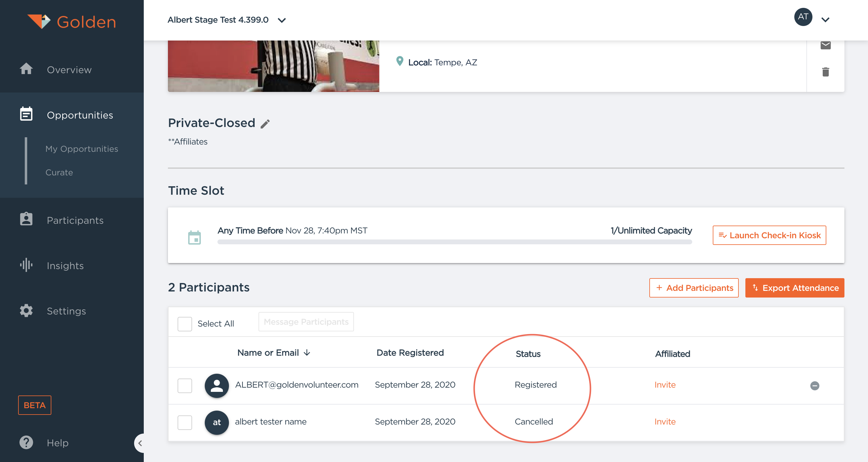
Task: Click the Settings gear icon
Action: pos(26,311)
